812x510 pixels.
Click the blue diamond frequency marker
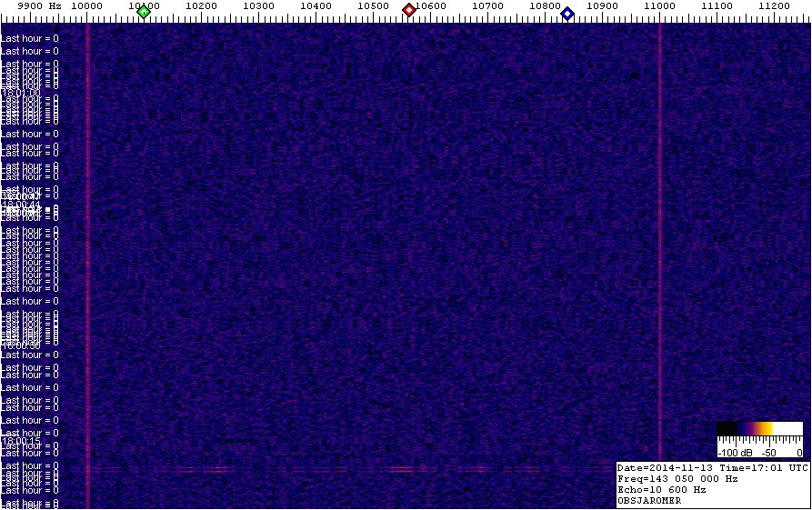click(567, 14)
